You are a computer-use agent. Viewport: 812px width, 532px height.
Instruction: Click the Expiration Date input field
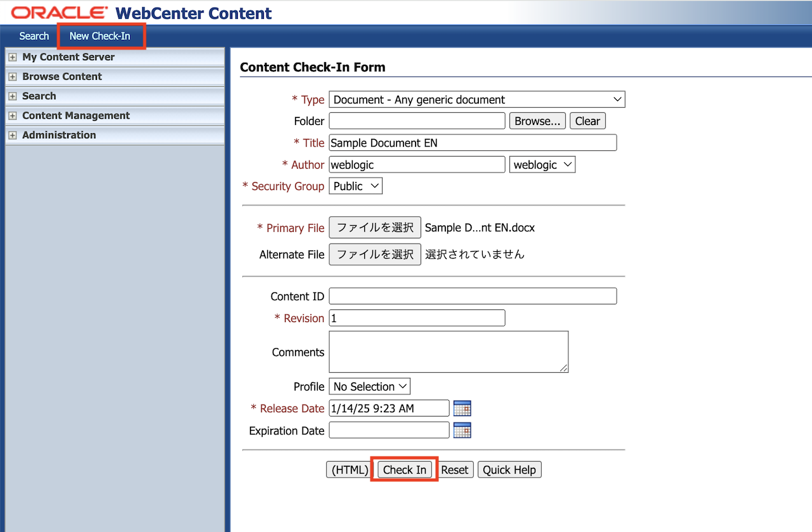tap(390, 431)
